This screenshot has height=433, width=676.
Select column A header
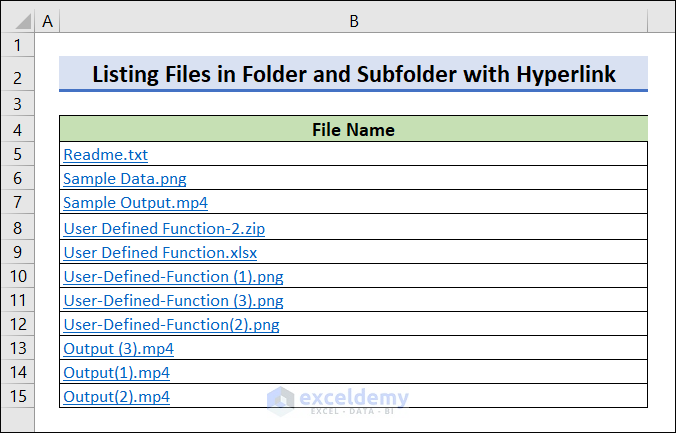click(x=47, y=20)
